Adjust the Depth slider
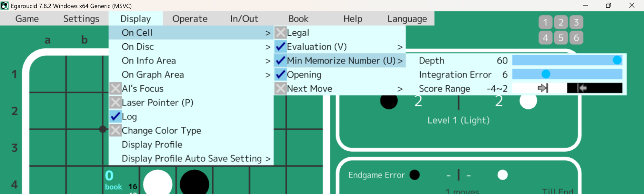This screenshot has height=194, width=644. [567, 60]
